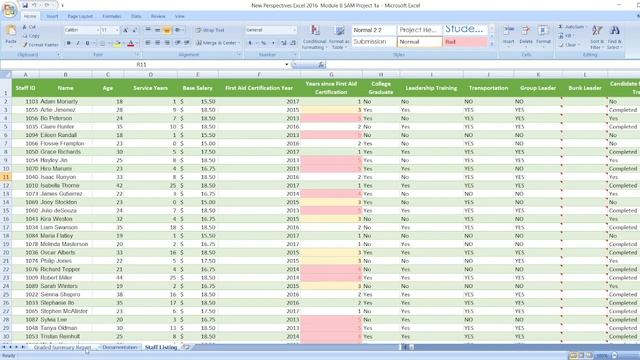Click the Name Box showing R11
This screenshot has height=360, width=640.
pos(142,64)
